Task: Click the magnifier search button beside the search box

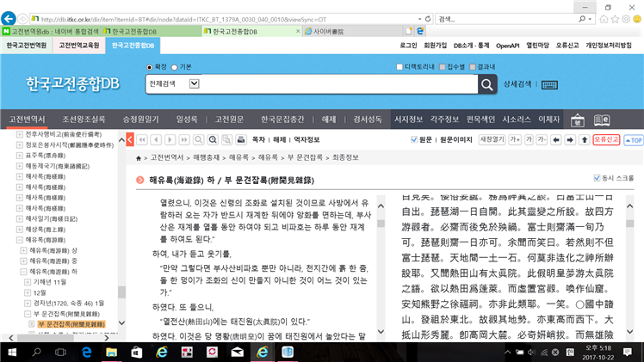Action: click(487, 84)
